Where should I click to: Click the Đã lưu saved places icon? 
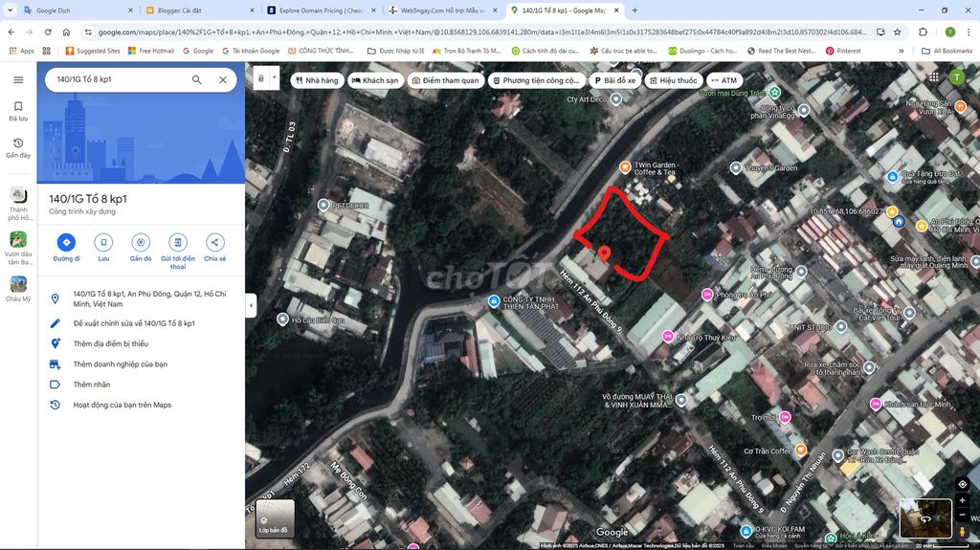(x=18, y=111)
